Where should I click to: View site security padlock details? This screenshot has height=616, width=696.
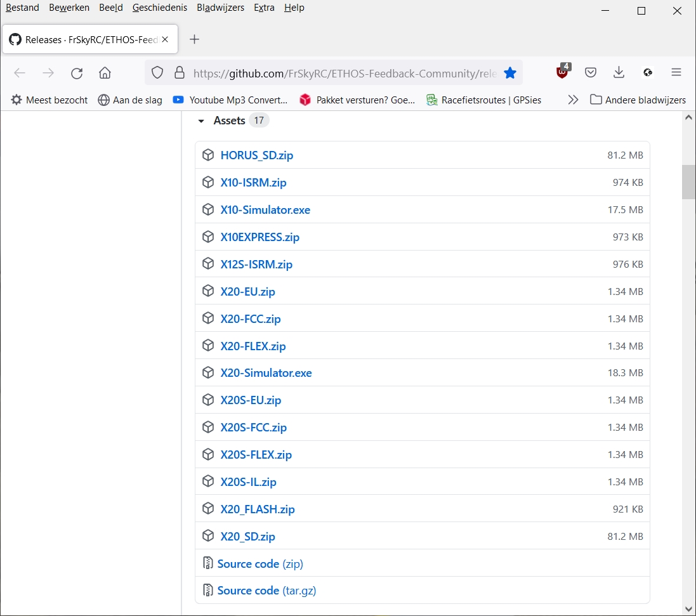tap(180, 73)
